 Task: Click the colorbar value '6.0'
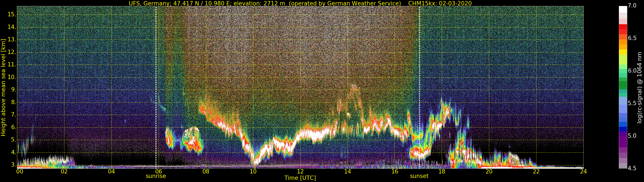click(x=632, y=71)
